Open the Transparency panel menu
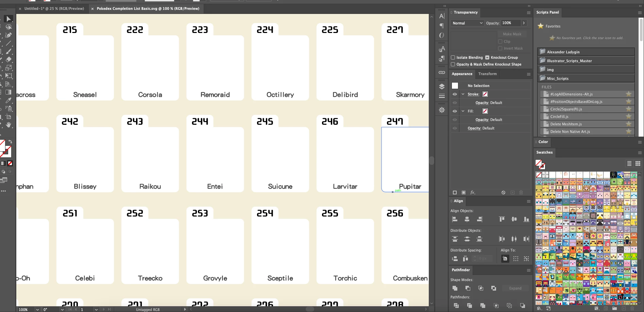This screenshot has height=312, width=644. (x=529, y=13)
